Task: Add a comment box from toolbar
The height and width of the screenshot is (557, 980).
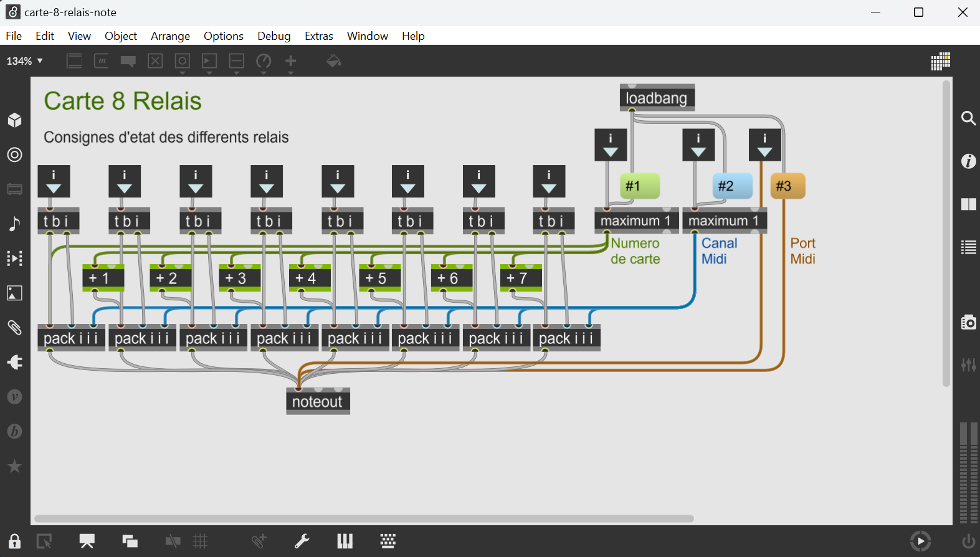Action: click(x=128, y=61)
